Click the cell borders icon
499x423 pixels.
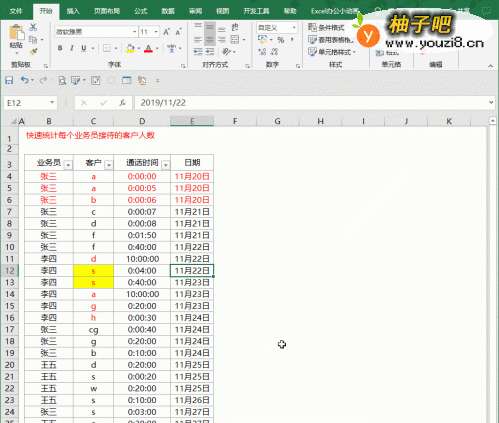(x=107, y=49)
